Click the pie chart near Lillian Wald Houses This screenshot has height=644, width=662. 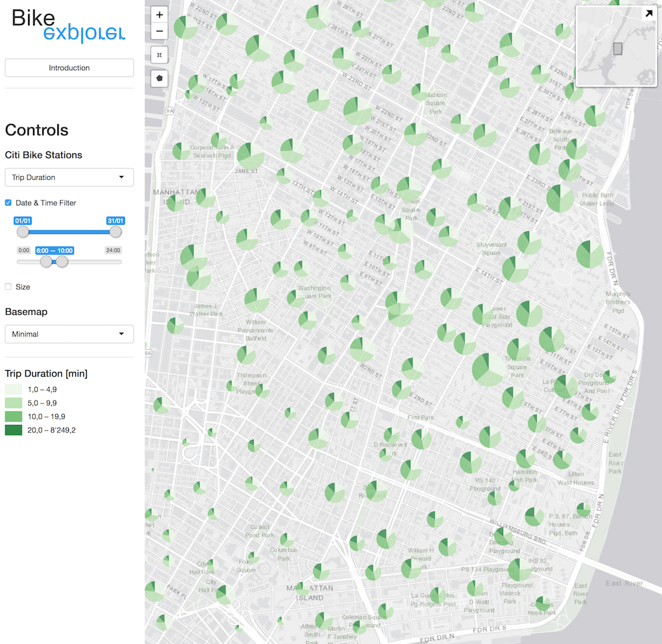[562, 460]
